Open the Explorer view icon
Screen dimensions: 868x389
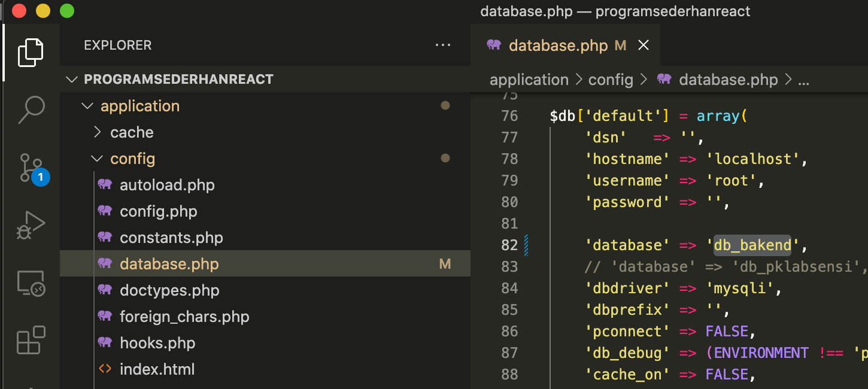[31, 52]
